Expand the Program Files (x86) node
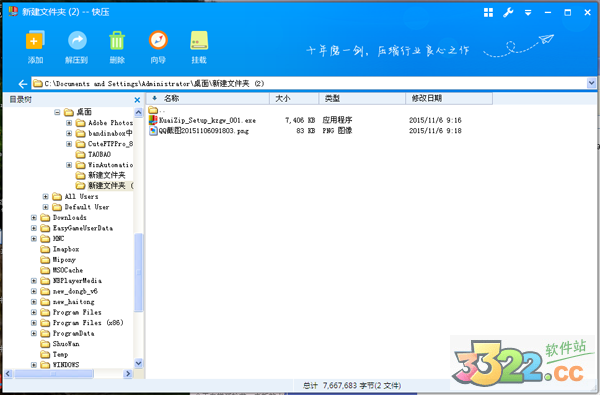The width and height of the screenshot is (600, 395). 34,323
